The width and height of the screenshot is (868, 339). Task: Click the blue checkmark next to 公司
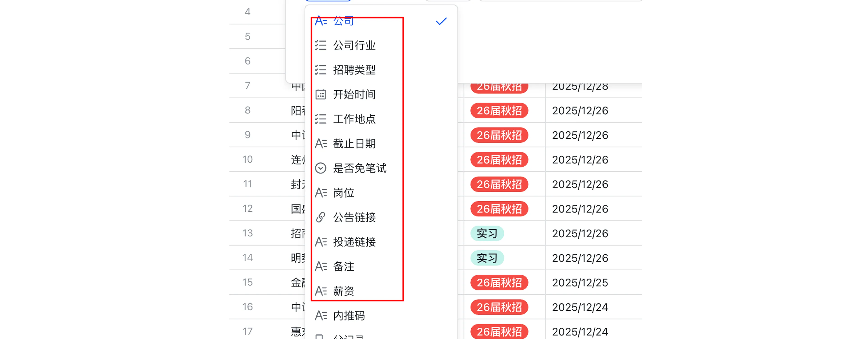click(x=441, y=21)
